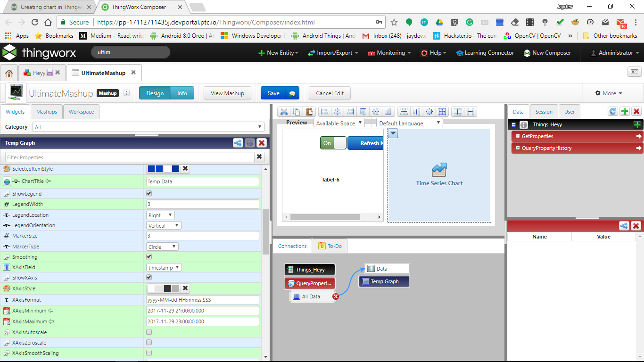Screen dimensions: 644x362
Task: Click the align-center horizontally toolbar icon
Action: pyautogui.click(x=337, y=112)
